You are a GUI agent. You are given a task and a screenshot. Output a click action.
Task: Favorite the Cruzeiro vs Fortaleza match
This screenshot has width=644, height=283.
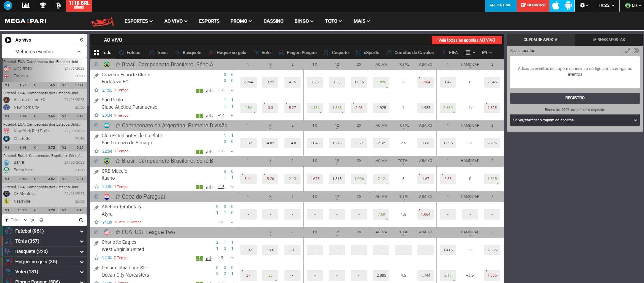pos(96,90)
